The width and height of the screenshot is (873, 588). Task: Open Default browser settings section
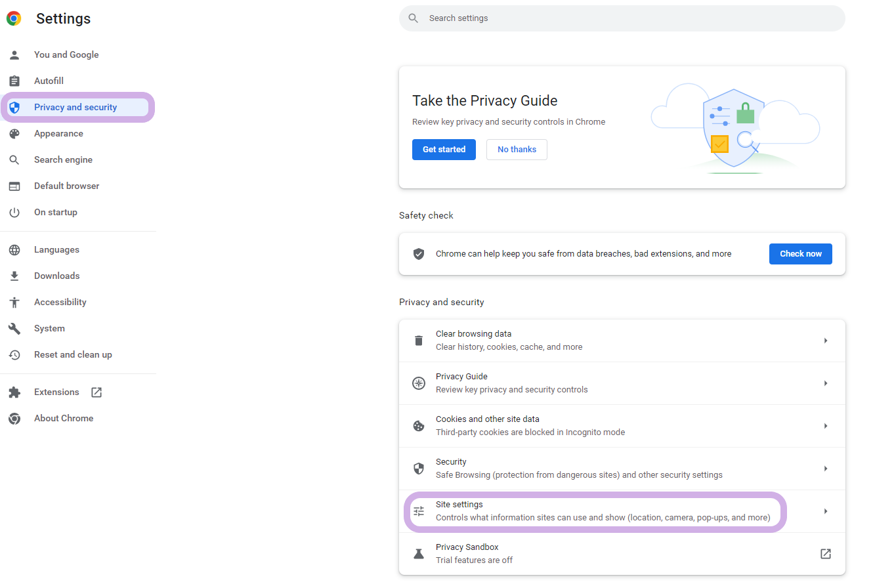[66, 186]
